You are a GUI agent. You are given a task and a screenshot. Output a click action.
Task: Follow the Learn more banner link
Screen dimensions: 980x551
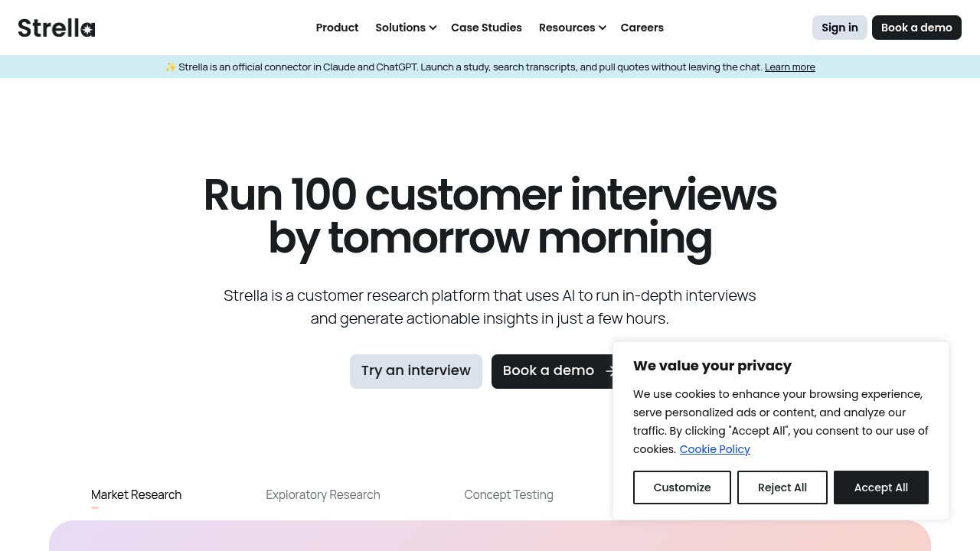coord(790,67)
